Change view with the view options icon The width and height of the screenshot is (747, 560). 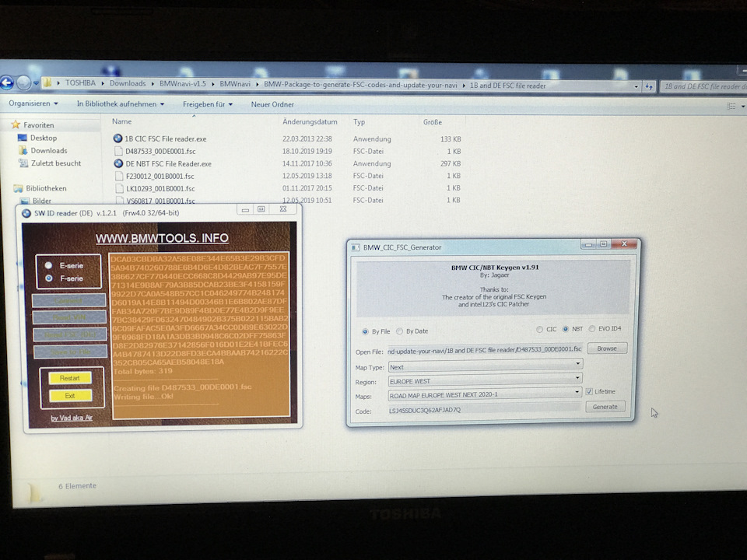(x=731, y=107)
